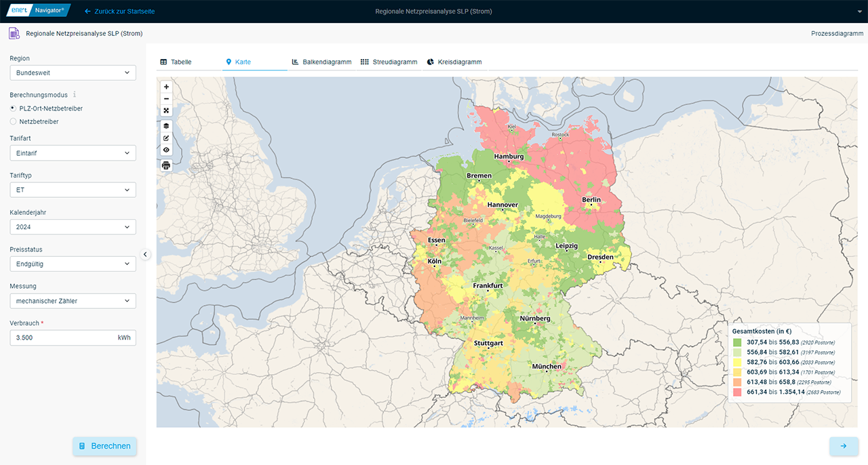Open the Balkendiagramm tab
The image size is (868, 465).
[x=321, y=62]
